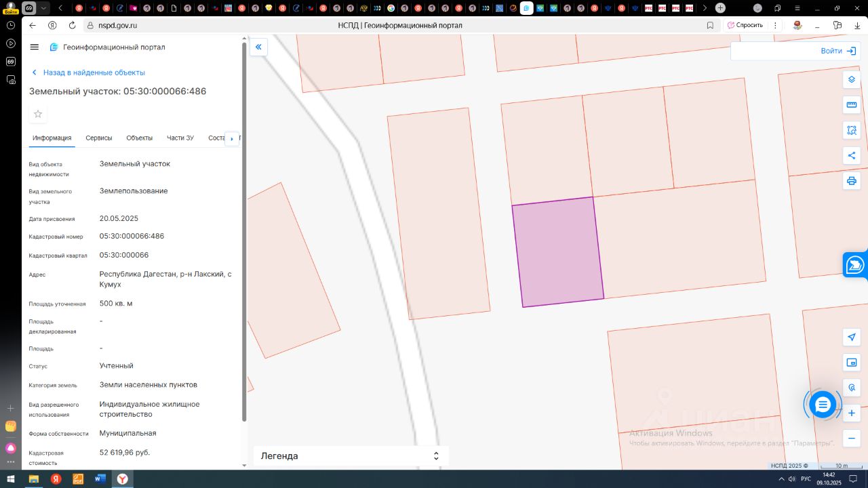Image resolution: width=868 pixels, height=488 pixels.
Task: Print the map with the printer icon
Action: coord(852,181)
